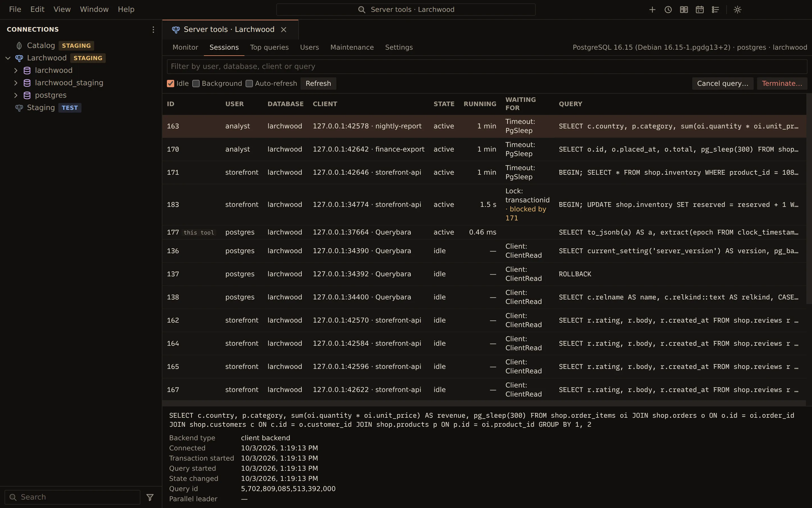Click the side-by-side compare icon
The width and height of the screenshot is (812, 508).
point(683,10)
